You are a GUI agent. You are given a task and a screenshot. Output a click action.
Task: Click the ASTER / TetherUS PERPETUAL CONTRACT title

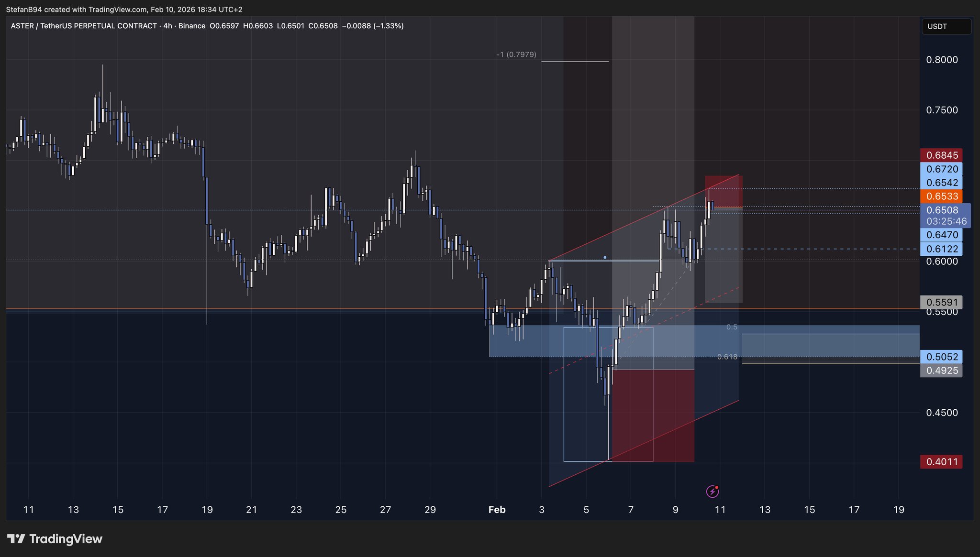84,26
